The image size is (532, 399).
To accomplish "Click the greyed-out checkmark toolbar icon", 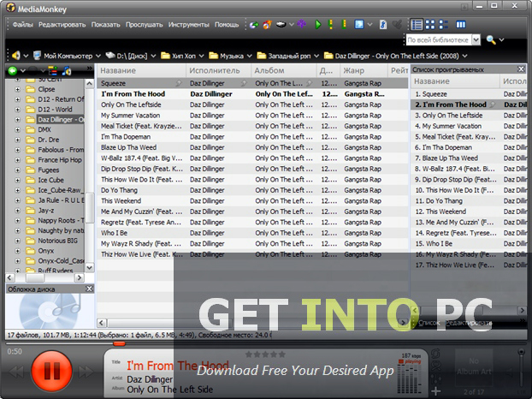I will coord(397,25).
